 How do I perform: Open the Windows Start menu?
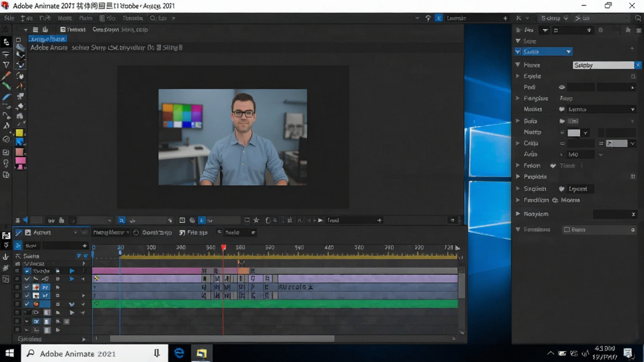10,353
